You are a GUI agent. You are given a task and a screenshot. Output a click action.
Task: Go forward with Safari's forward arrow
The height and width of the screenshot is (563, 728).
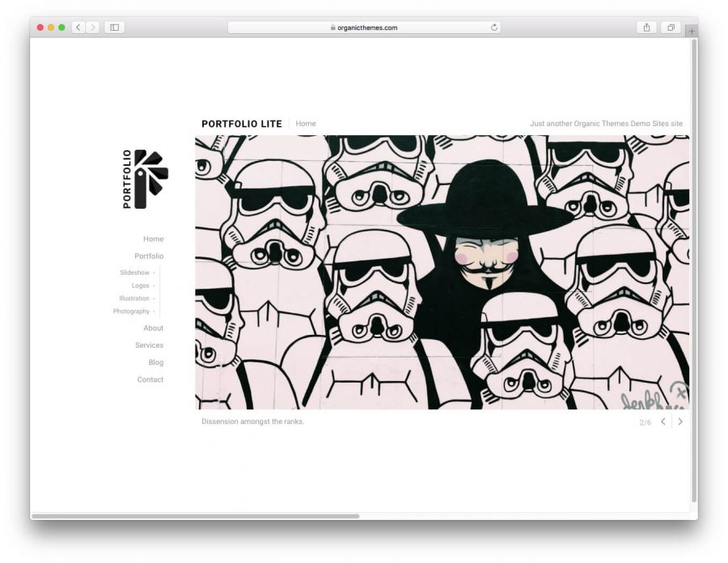click(x=92, y=28)
